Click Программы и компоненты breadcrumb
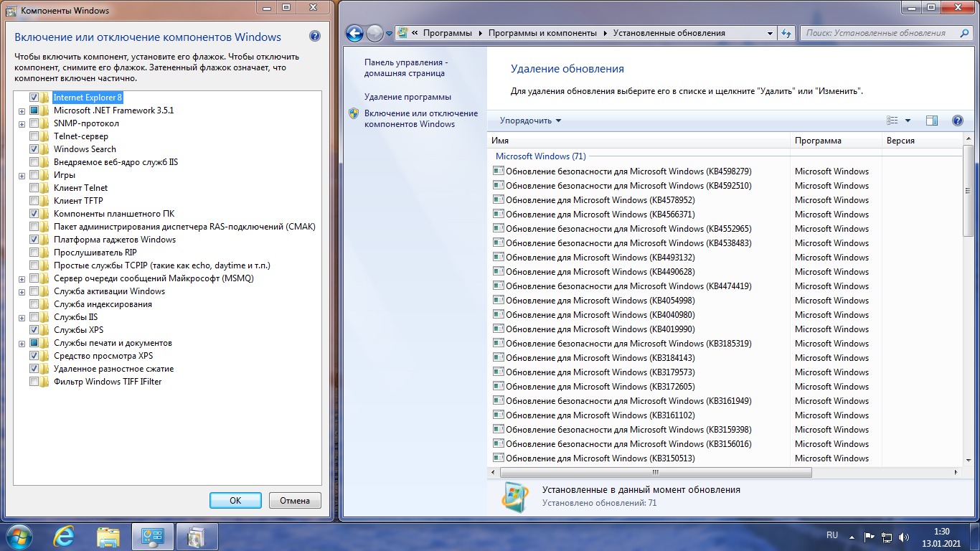This screenshot has height=551, width=980. pyautogui.click(x=542, y=33)
